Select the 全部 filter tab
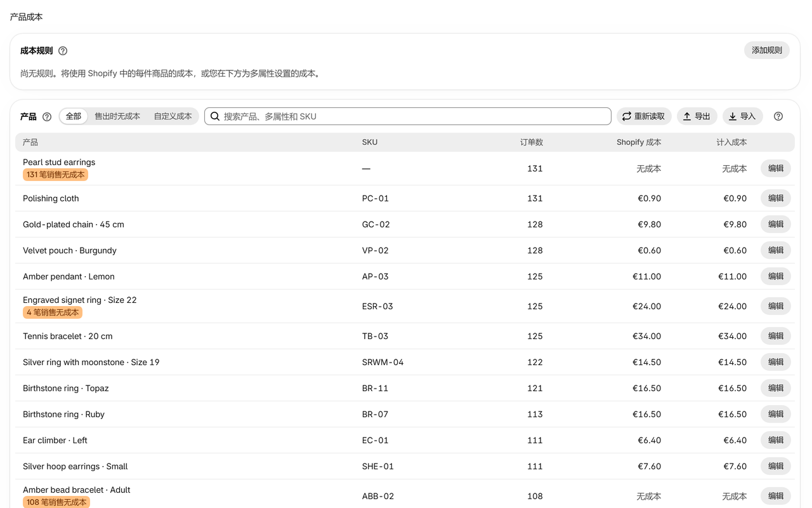Viewport: 812px width, 508px height. tap(74, 116)
